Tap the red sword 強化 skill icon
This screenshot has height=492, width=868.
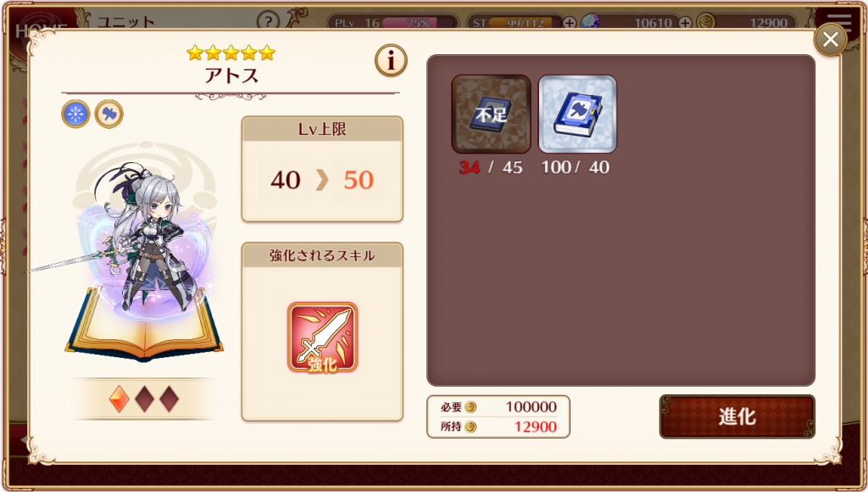[322, 338]
